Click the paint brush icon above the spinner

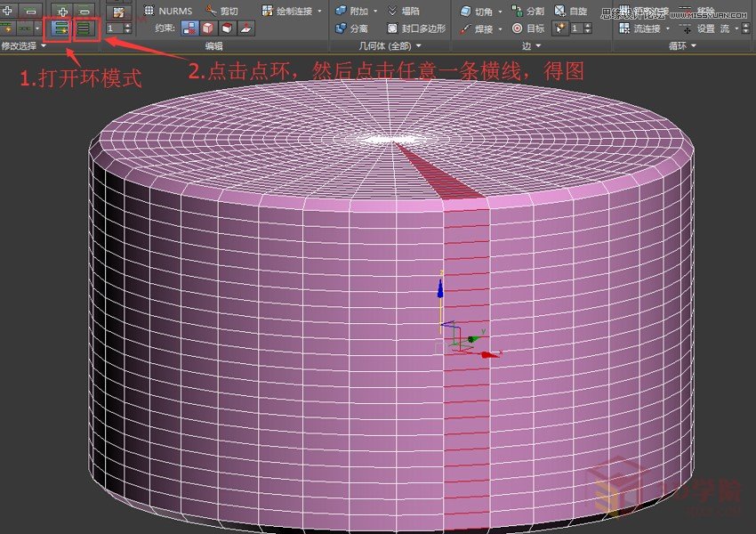coord(118,12)
